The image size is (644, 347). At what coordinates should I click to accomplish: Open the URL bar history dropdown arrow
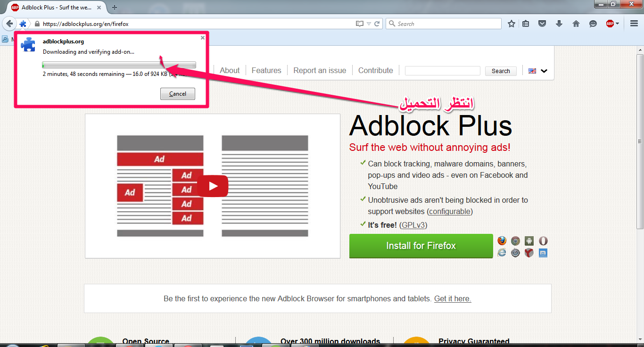(x=369, y=24)
